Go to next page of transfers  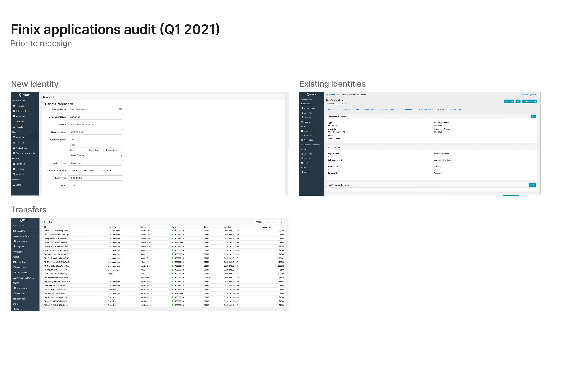pyautogui.click(x=278, y=222)
